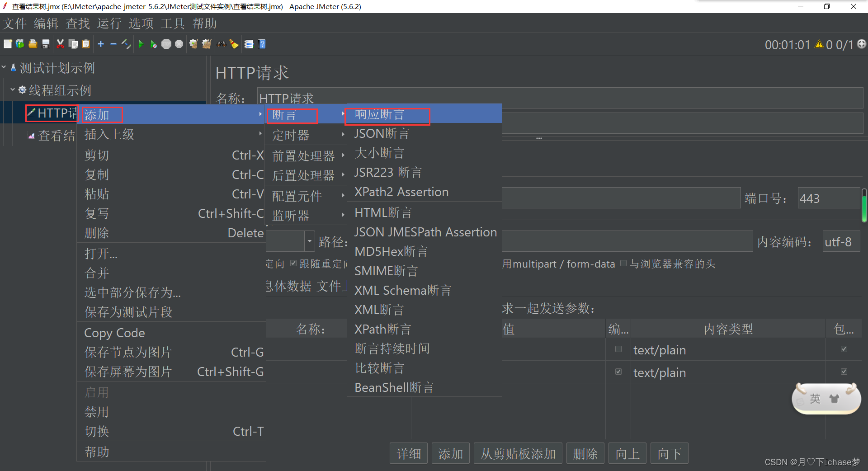The width and height of the screenshot is (868, 471).
Task: Click the Cut scissors icon
Action: click(60, 44)
